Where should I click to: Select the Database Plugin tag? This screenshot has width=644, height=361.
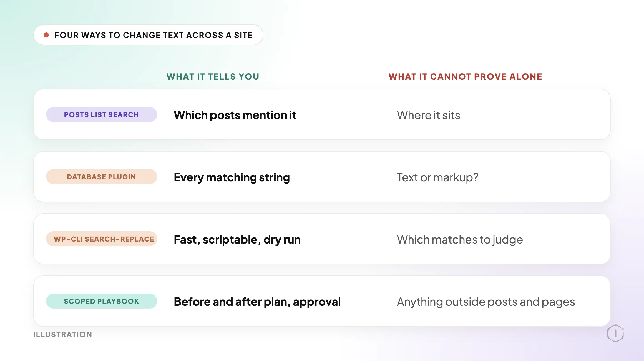101,177
